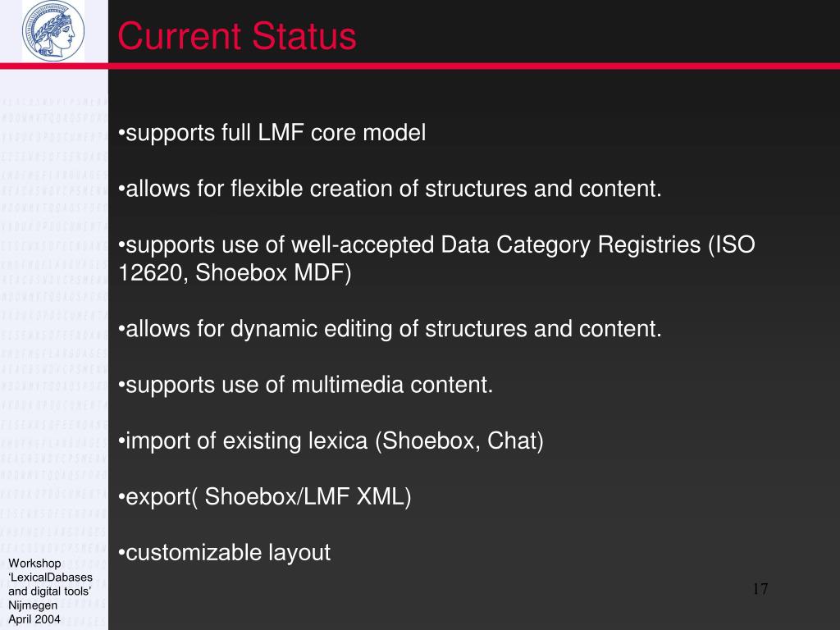Screen dimensions: 840x630
Task: Click 'allows for dynamic editing' bullet
Action: pos(390,329)
